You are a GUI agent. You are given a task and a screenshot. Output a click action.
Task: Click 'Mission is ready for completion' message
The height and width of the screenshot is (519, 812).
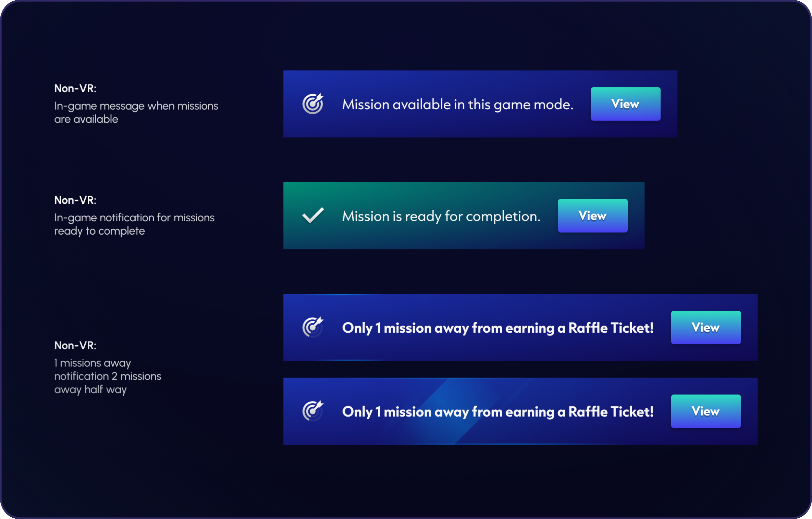tap(441, 216)
